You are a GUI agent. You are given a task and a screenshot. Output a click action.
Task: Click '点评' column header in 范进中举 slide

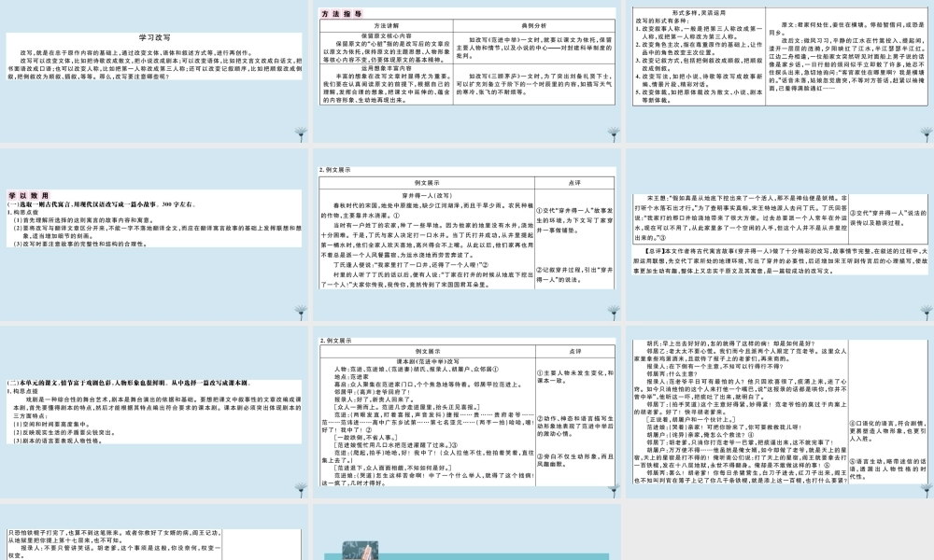574,351
